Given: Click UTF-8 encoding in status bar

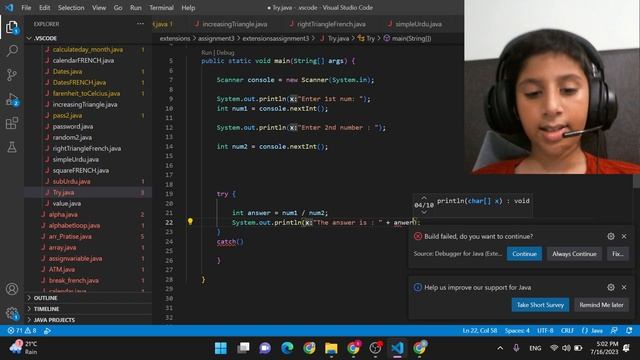Looking at the screenshot, I should click(x=545, y=331).
